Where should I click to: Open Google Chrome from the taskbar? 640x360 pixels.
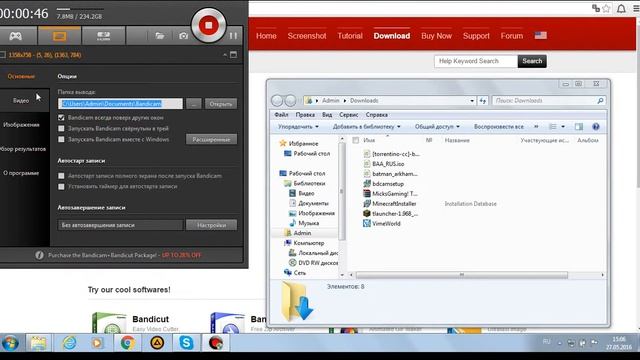(x=127, y=343)
